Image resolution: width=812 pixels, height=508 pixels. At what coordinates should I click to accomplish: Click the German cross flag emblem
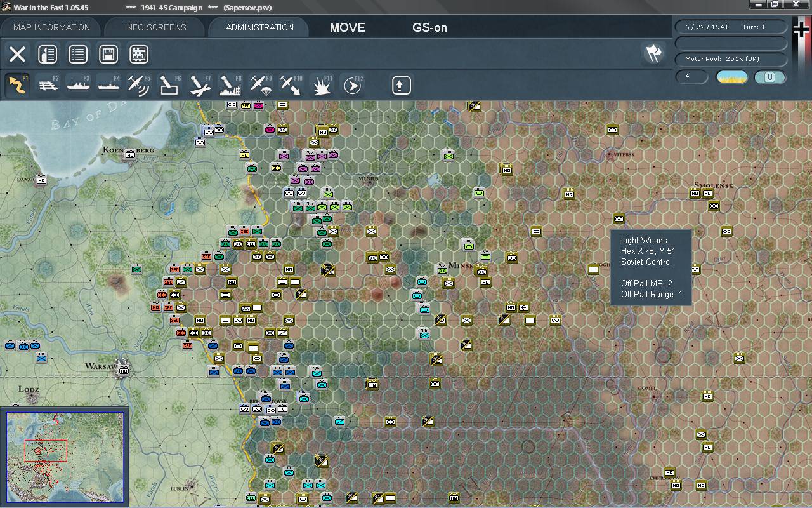pyautogui.click(x=802, y=30)
